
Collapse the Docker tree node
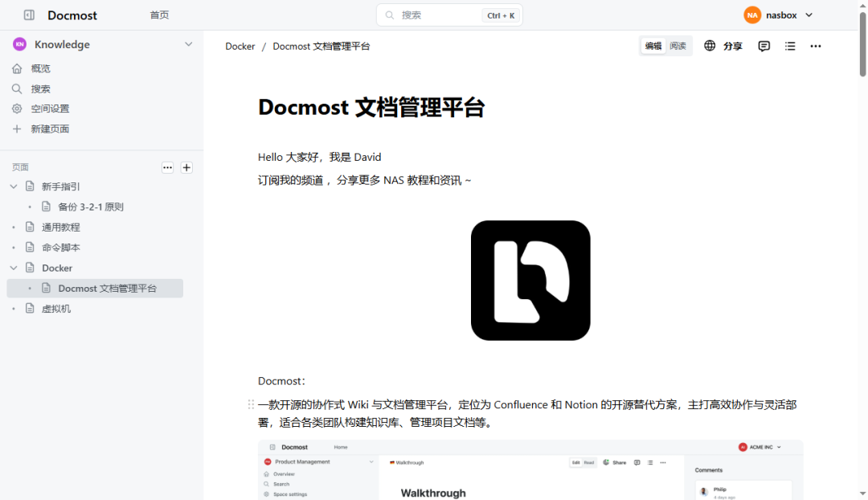pyautogui.click(x=14, y=268)
